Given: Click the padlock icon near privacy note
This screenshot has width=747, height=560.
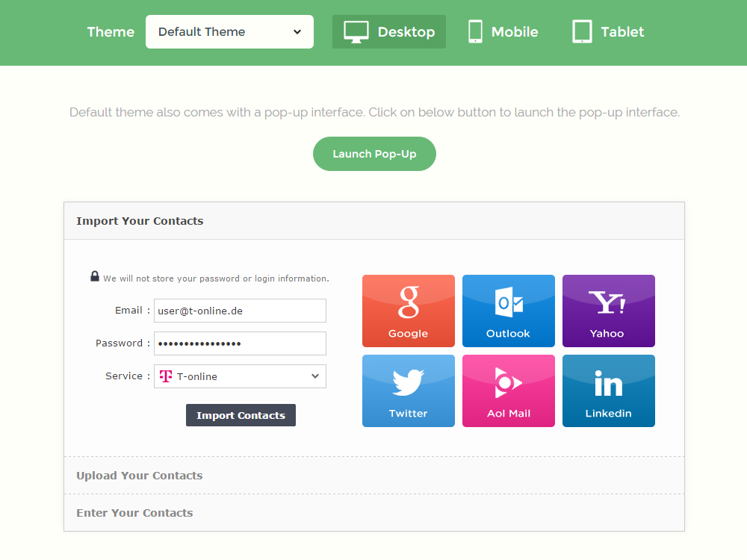Looking at the screenshot, I should point(95,276).
